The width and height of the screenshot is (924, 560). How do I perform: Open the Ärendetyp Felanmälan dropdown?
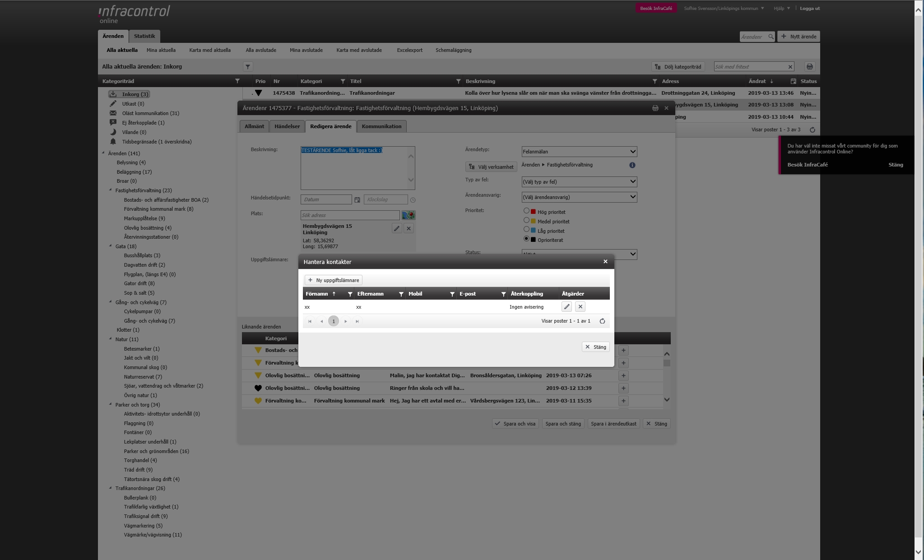point(579,152)
